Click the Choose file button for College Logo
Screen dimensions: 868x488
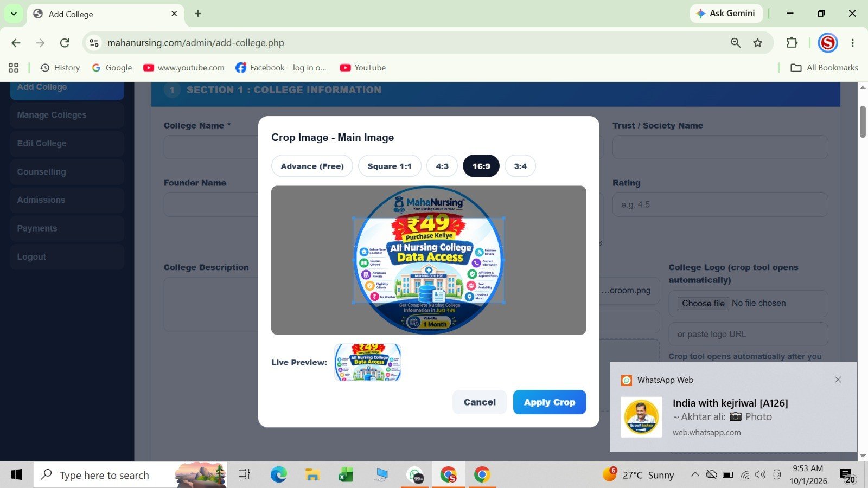click(x=704, y=303)
